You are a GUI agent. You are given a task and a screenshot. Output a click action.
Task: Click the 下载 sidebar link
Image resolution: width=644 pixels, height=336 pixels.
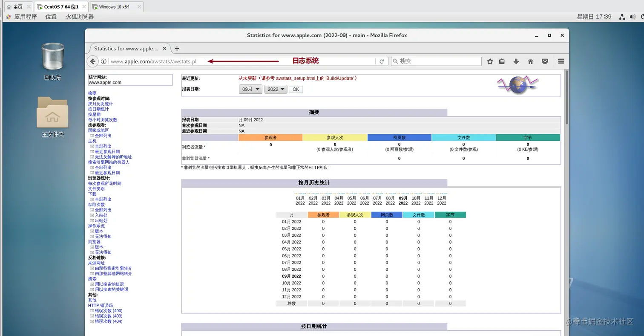pos(92,194)
